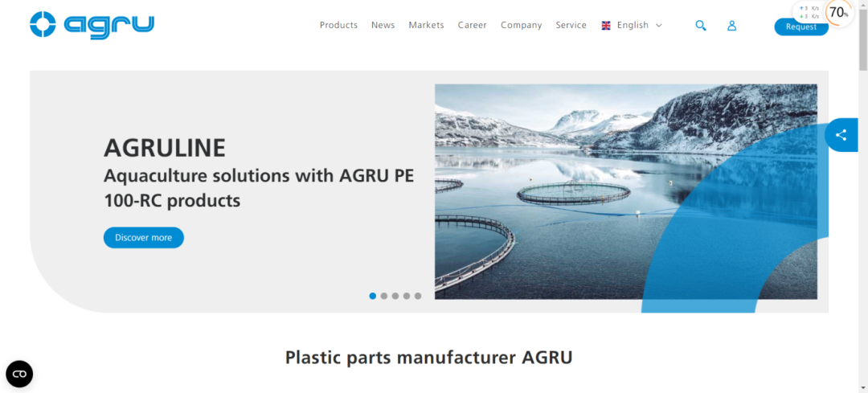
Task: Click the network speed overlay widget
Action: (x=809, y=12)
